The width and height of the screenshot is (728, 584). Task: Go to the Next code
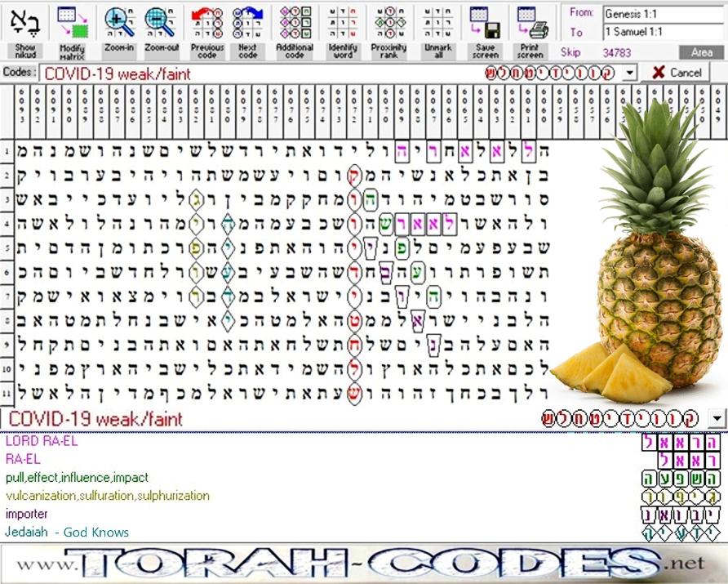click(x=247, y=32)
